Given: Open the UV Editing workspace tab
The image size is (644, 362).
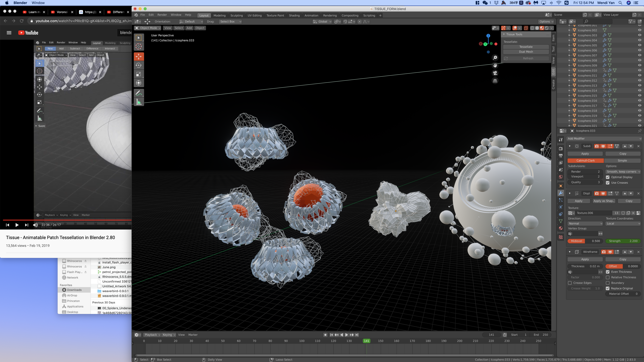Looking at the screenshot, I should [254, 15].
